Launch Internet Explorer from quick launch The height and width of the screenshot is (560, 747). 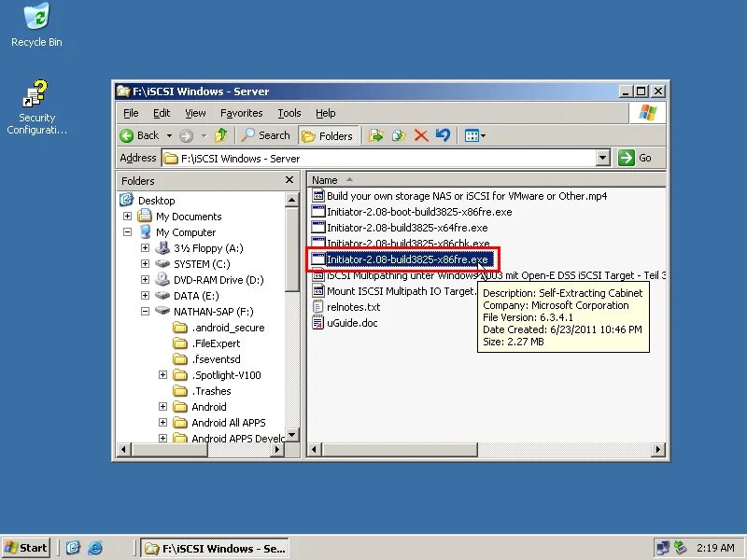[x=95, y=548]
